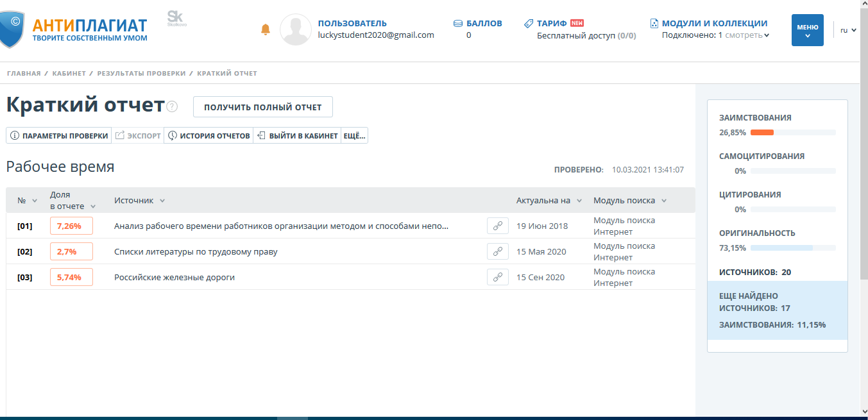Screen dimensions: 868x420
Task: Open source Российские железные дороги
Action: point(174,277)
